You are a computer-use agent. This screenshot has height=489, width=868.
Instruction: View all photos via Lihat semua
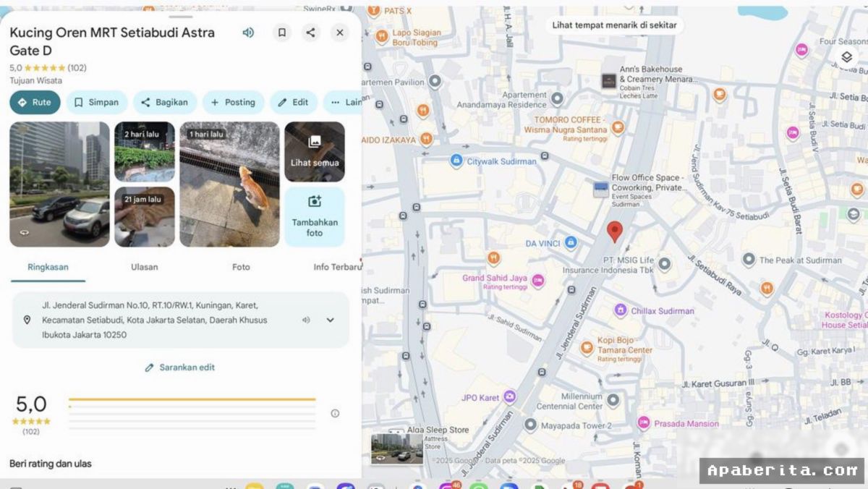pos(315,151)
